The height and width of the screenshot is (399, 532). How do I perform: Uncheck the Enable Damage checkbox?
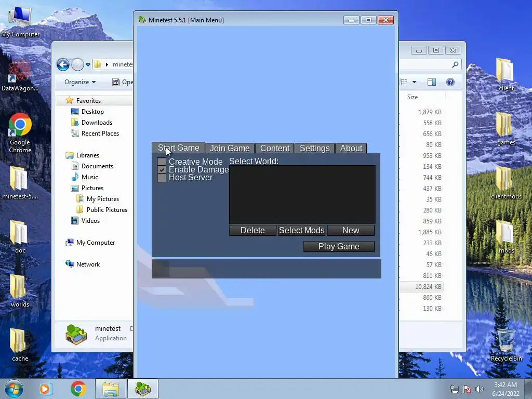click(162, 170)
